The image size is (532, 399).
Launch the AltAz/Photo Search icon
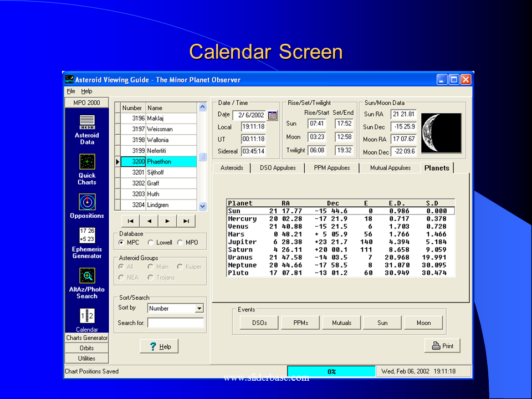tap(87, 275)
